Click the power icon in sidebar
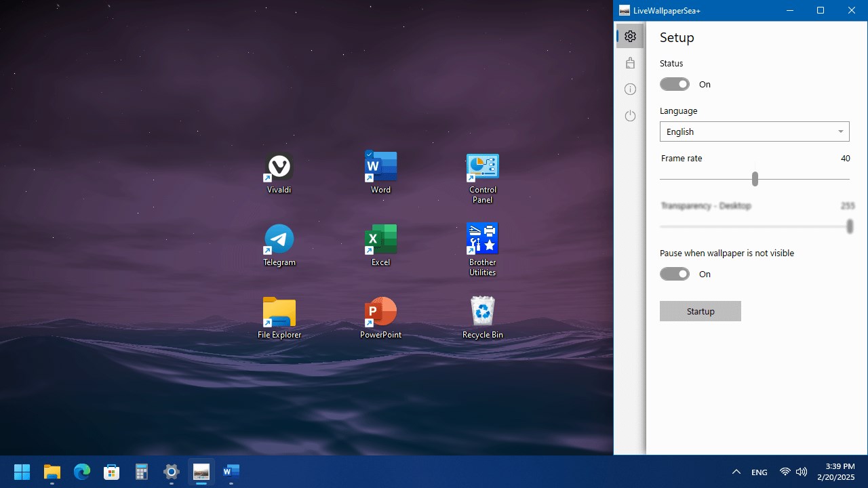The height and width of the screenshot is (488, 868). tap(631, 116)
